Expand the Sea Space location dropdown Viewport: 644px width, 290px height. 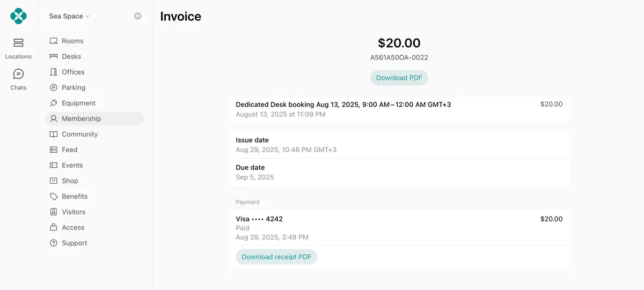click(x=69, y=16)
